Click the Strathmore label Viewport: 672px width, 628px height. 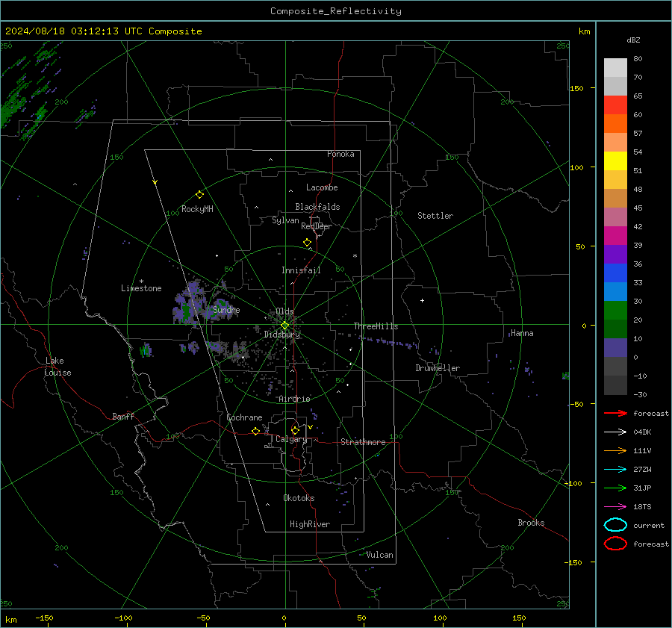coord(363,442)
